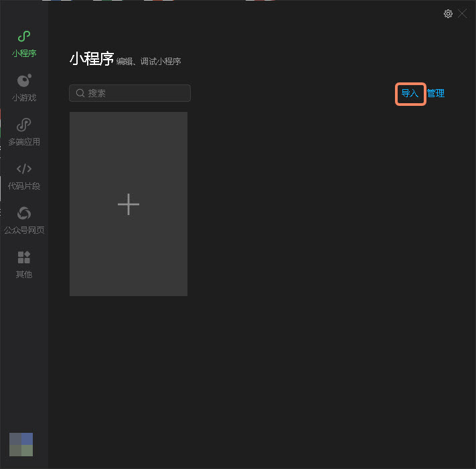Select the 小游戏 mini game icon
This screenshot has width=476, height=469.
24,81
